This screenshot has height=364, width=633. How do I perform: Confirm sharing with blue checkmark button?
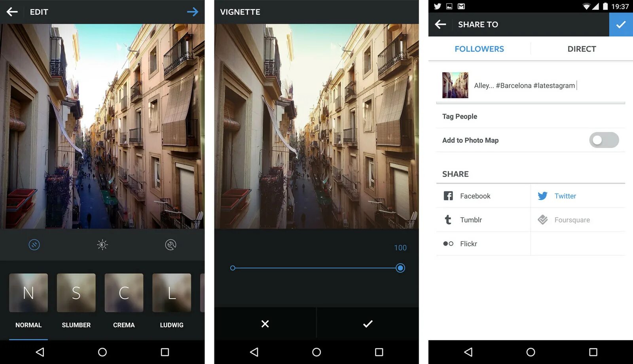tap(621, 25)
